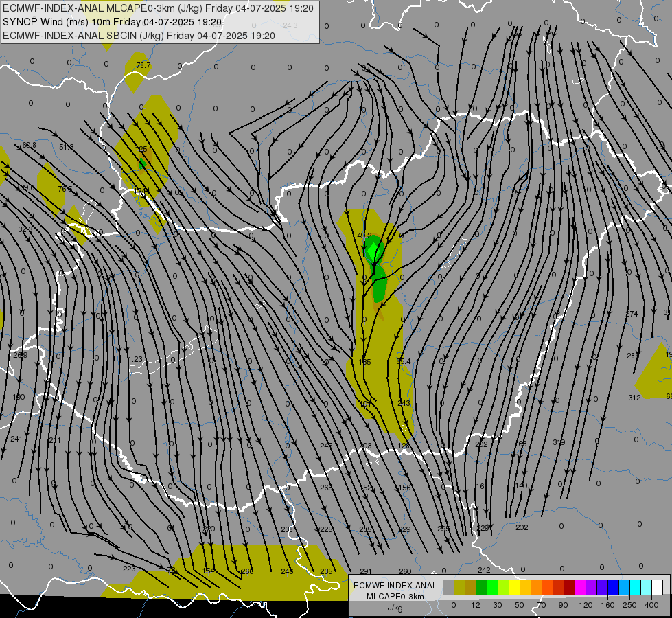Click the map value 295
Screen dimensions: 672x618
point(443,529)
